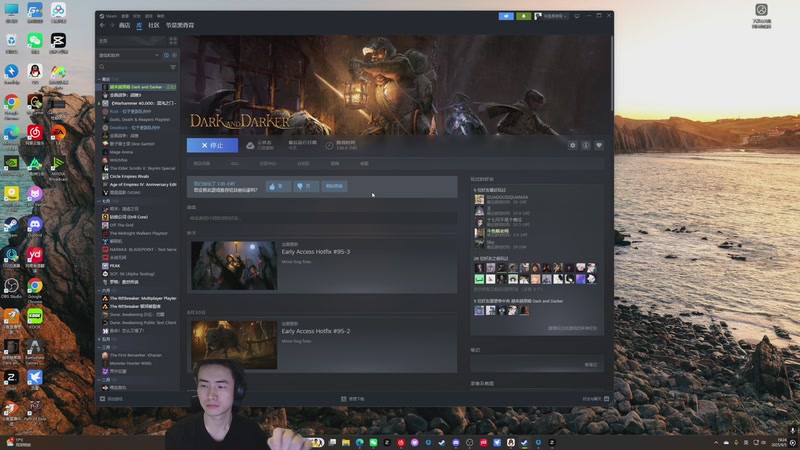Open the Steam menu in title bar
800x450 pixels.
click(x=111, y=16)
